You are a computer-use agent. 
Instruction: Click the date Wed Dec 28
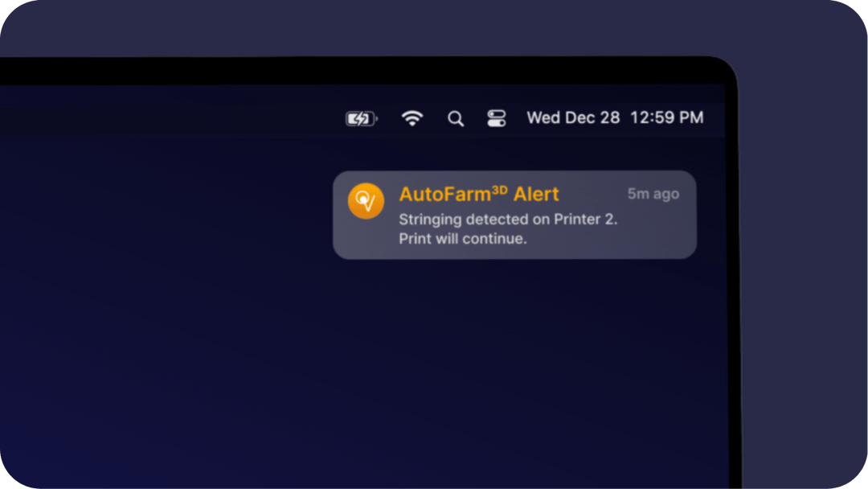pos(573,117)
